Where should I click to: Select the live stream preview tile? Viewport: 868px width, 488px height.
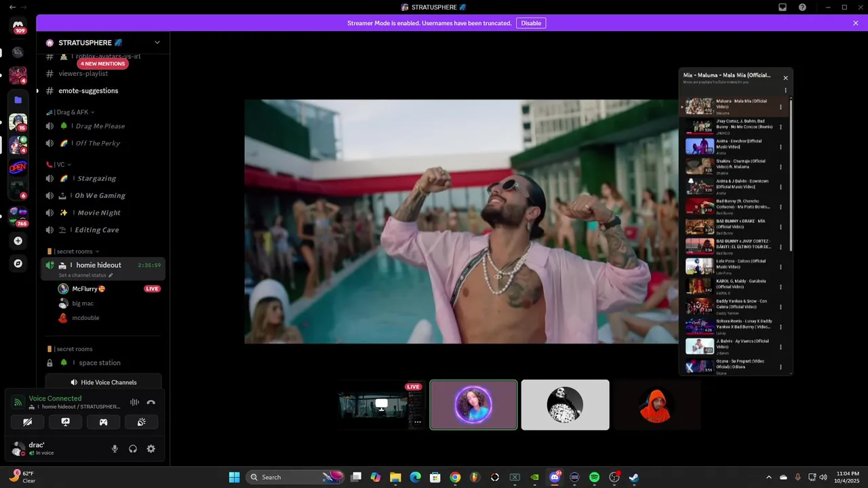coord(382,405)
